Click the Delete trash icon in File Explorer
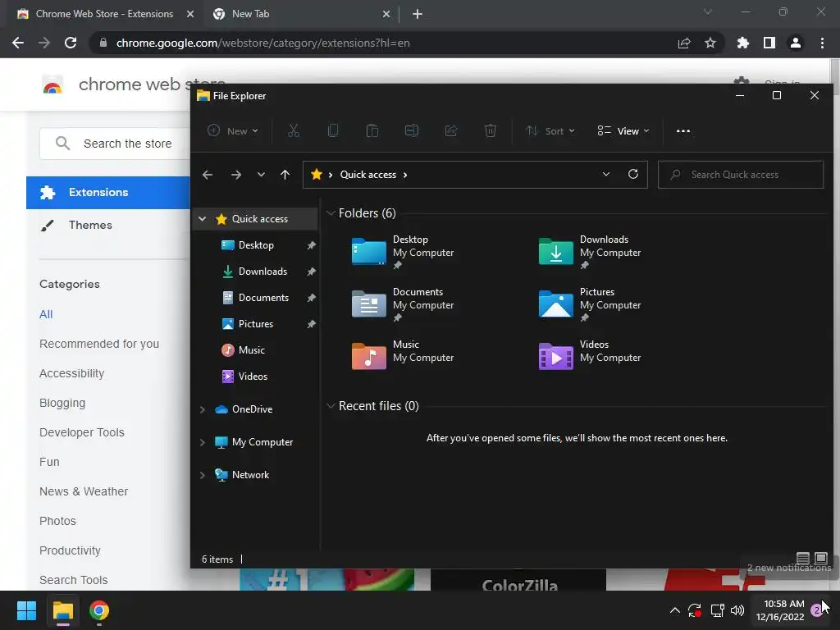 [491, 130]
